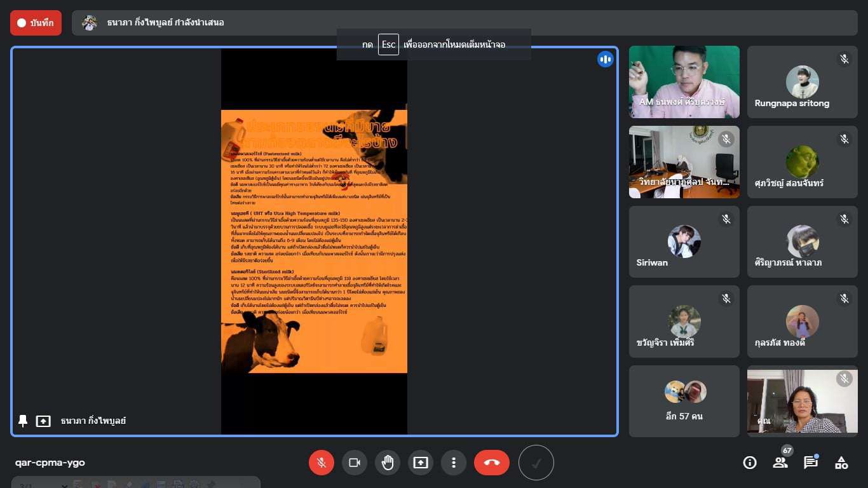Viewport: 868px width, 488px height.
Task: Unmute the microphone in bottom toolbar
Action: click(x=322, y=463)
